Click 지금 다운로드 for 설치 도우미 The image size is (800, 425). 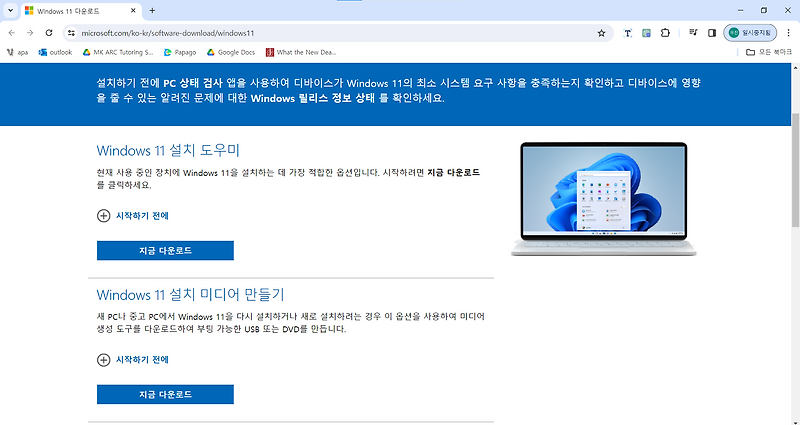pyautogui.click(x=165, y=251)
